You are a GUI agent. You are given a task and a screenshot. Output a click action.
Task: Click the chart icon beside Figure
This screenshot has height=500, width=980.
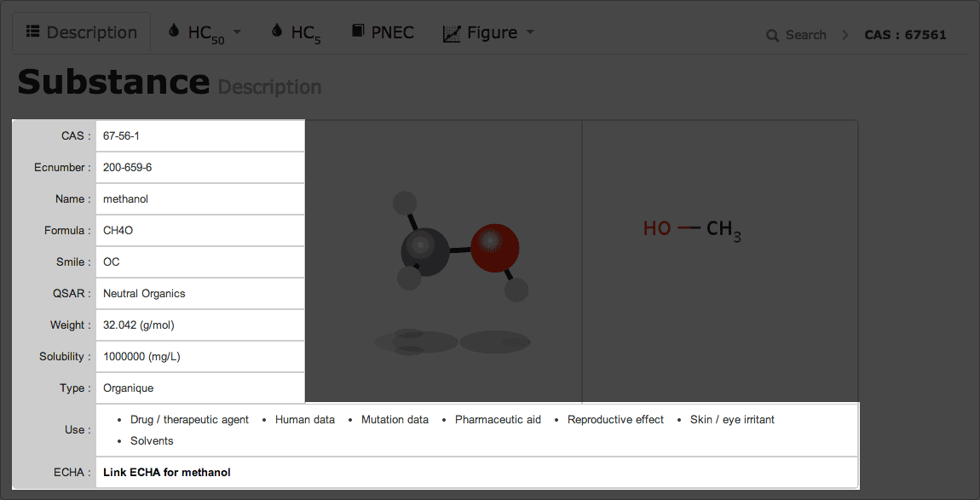click(452, 33)
